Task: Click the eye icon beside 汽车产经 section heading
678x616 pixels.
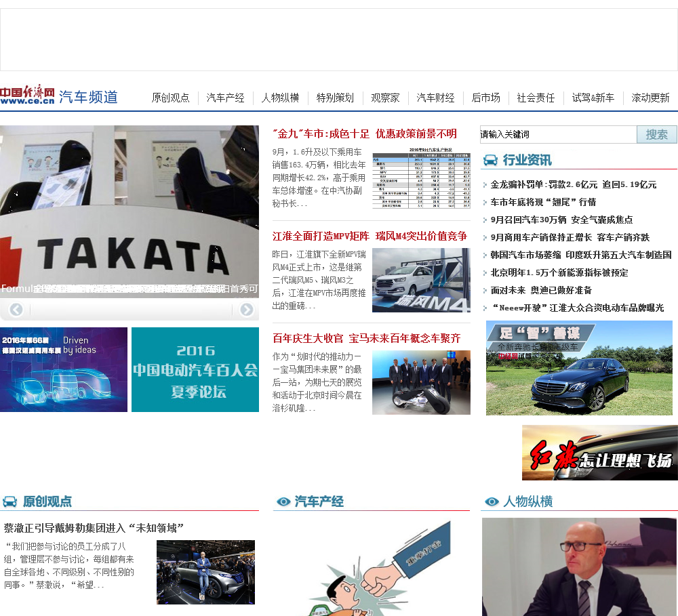Action: click(x=283, y=501)
